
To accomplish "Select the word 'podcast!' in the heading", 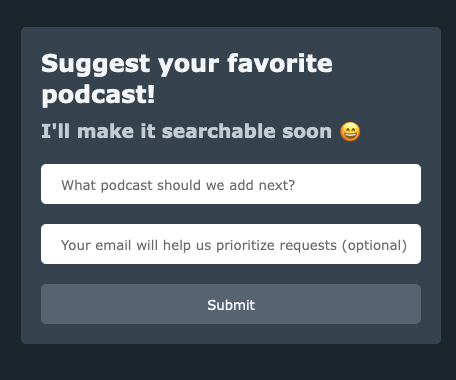I will coord(98,95).
